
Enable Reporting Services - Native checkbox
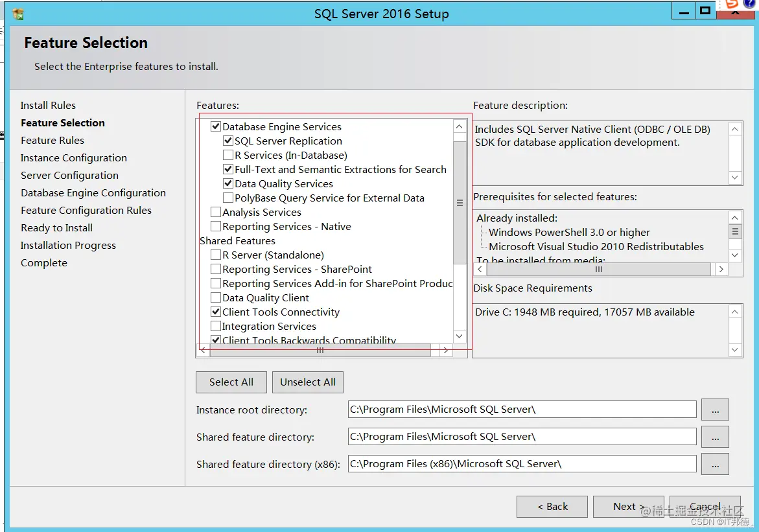(216, 227)
